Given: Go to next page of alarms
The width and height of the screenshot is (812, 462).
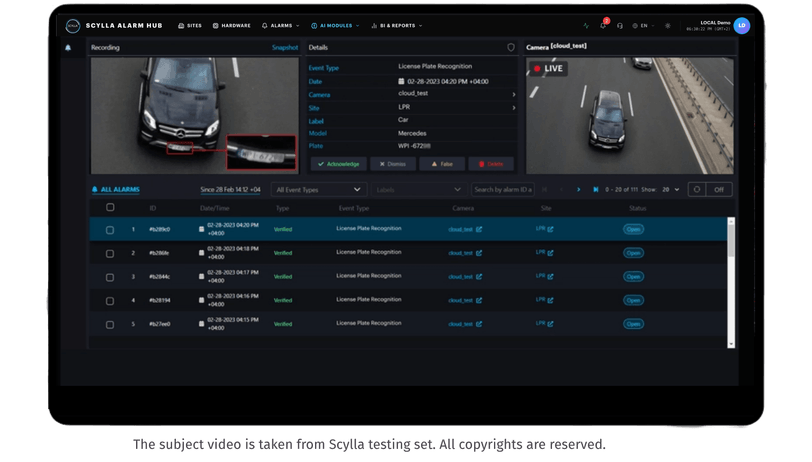Looking at the screenshot, I should [x=578, y=190].
